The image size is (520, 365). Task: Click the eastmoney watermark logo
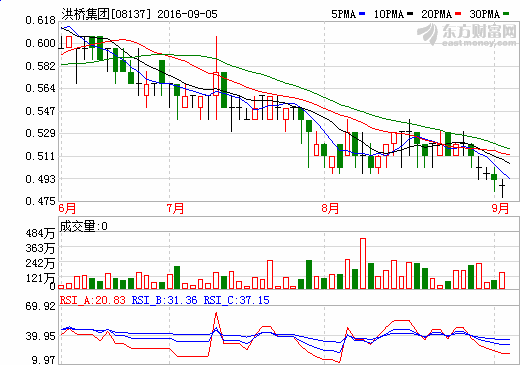(467, 34)
